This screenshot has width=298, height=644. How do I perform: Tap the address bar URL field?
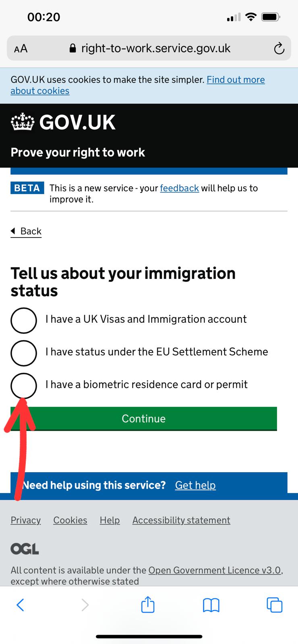pos(155,49)
